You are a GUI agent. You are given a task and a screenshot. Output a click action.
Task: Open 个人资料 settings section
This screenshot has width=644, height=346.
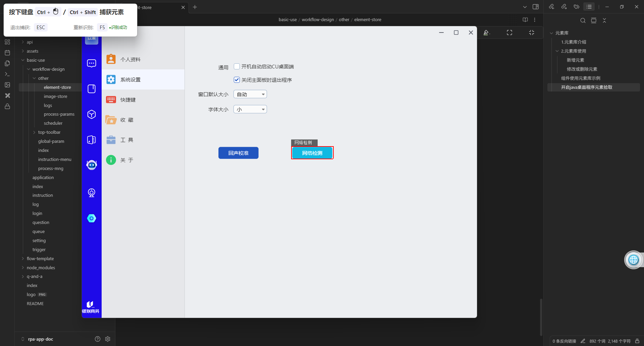point(130,59)
